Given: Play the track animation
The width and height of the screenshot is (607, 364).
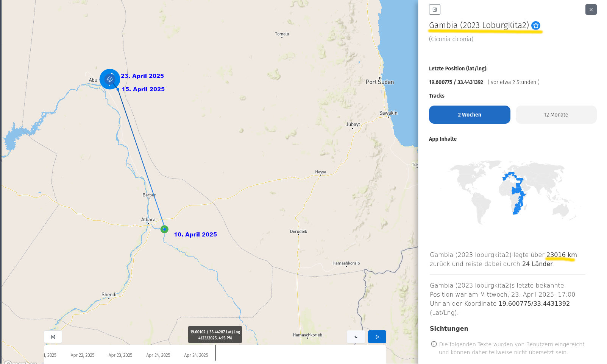Looking at the screenshot, I should coord(377,337).
